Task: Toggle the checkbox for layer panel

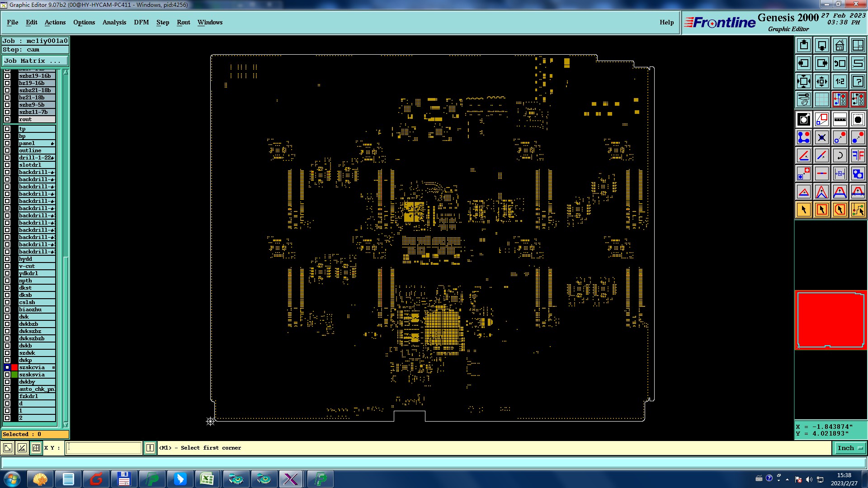Action: click(7, 143)
